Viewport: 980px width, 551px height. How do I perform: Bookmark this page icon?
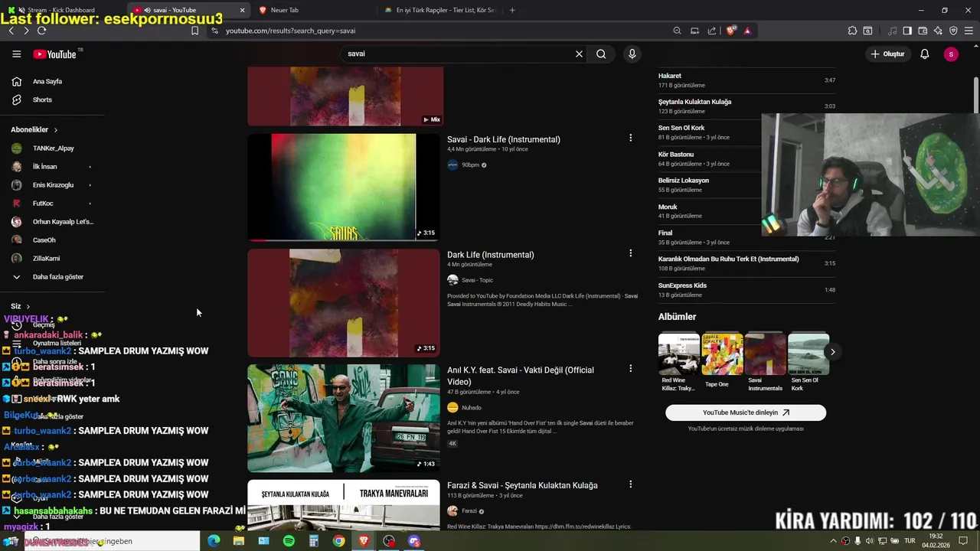tap(194, 31)
